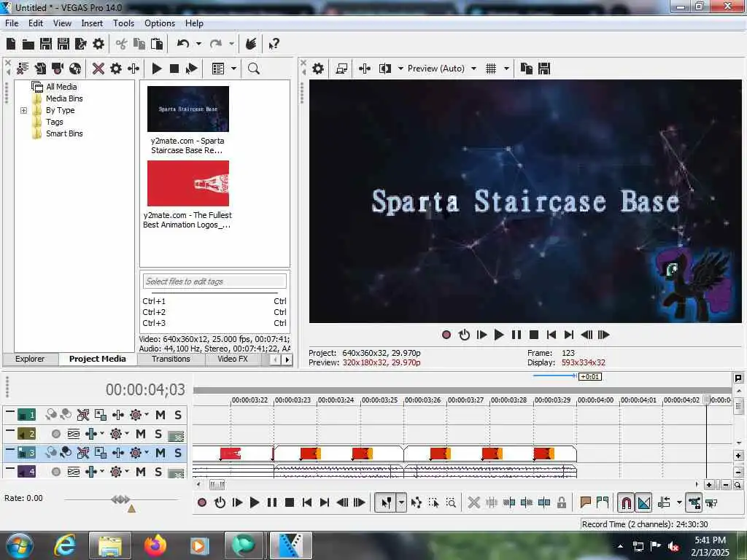Screen dimensions: 747x560
Task: Switch to the Transitions tab
Action: point(171,359)
